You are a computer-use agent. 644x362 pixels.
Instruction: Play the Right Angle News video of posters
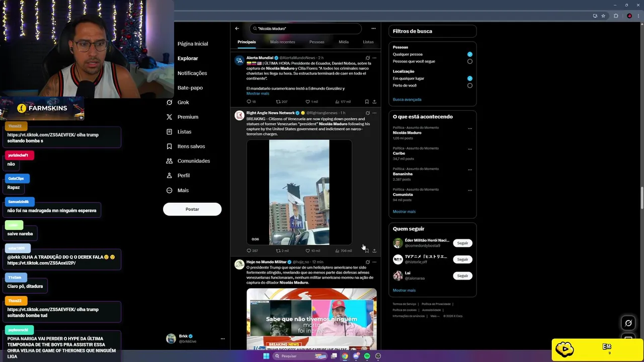[x=299, y=193]
